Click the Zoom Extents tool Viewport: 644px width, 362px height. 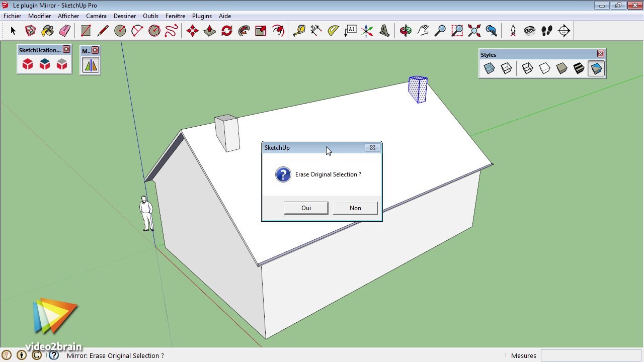474,31
